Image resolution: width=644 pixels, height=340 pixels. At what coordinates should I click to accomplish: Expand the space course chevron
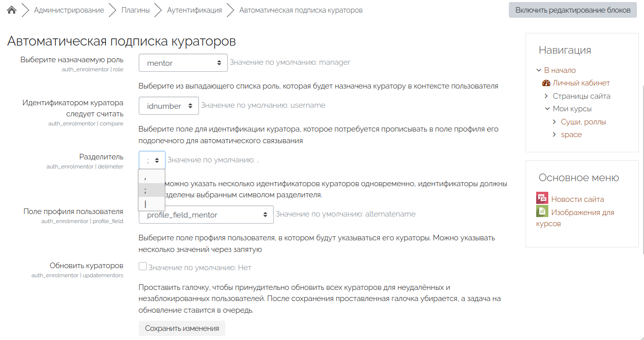555,135
